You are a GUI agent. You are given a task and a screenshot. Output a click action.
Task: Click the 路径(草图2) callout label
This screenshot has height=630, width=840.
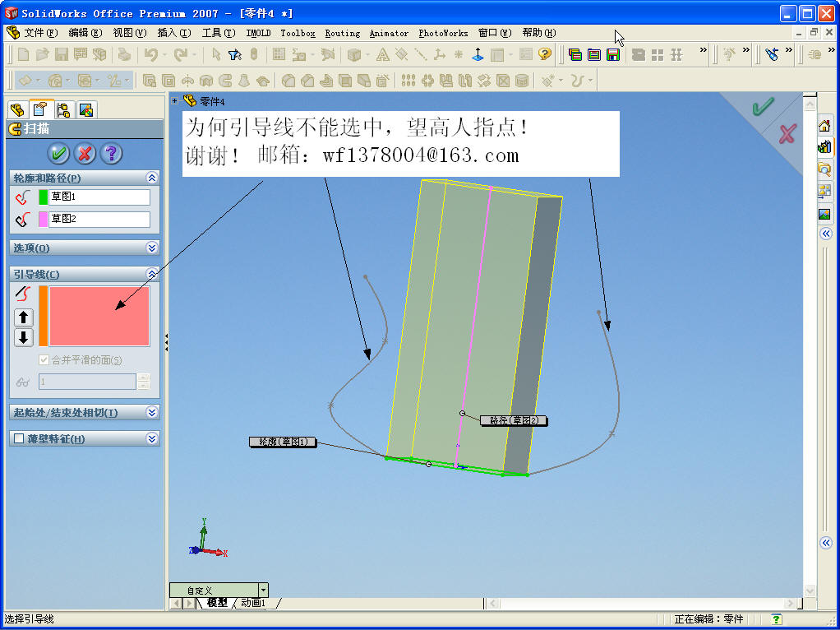pos(513,420)
